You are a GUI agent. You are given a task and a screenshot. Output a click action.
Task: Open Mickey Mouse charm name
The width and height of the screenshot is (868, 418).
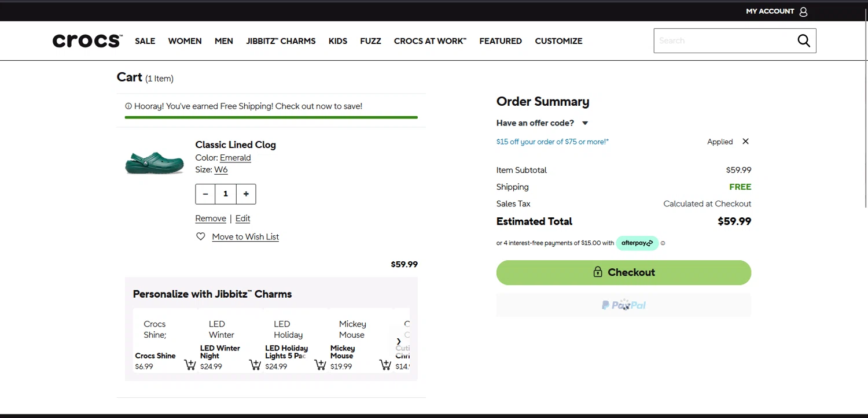[x=343, y=352]
